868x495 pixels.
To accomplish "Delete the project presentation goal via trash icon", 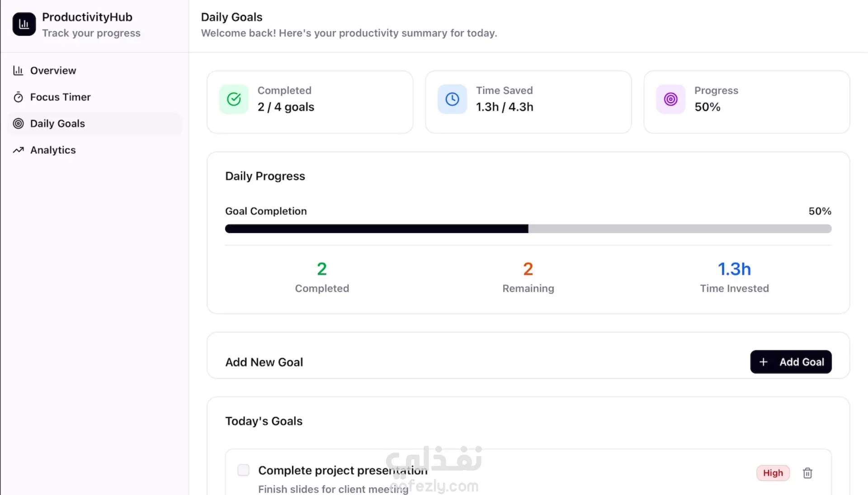I will [x=807, y=473].
